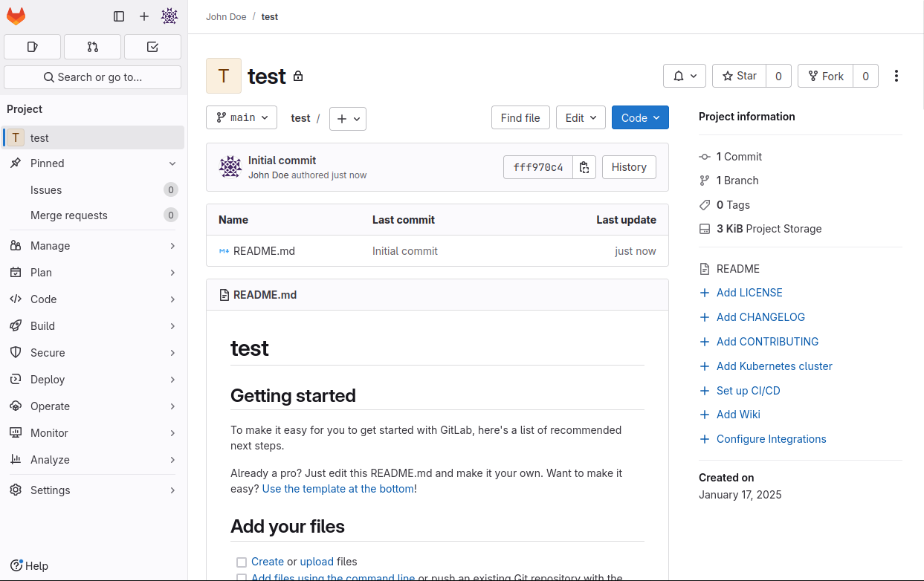
Task: Toggle the sidebar collapse icon
Action: 119,16
